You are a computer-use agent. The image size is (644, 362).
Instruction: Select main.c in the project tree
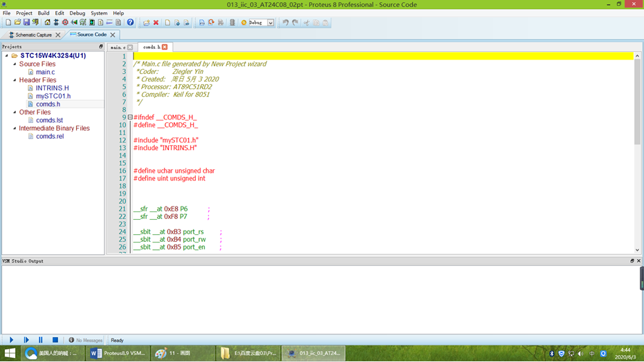coord(45,72)
